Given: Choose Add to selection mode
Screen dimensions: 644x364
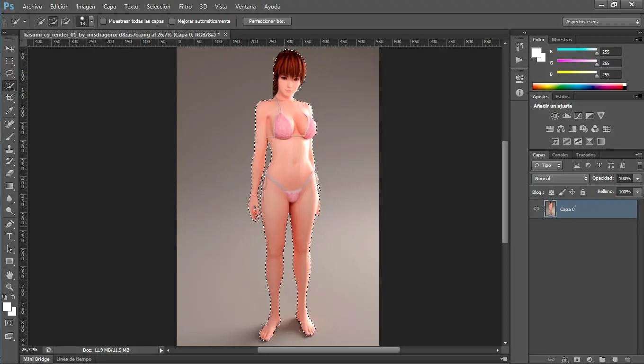Looking at the screenshot, I should click(53, 21).
